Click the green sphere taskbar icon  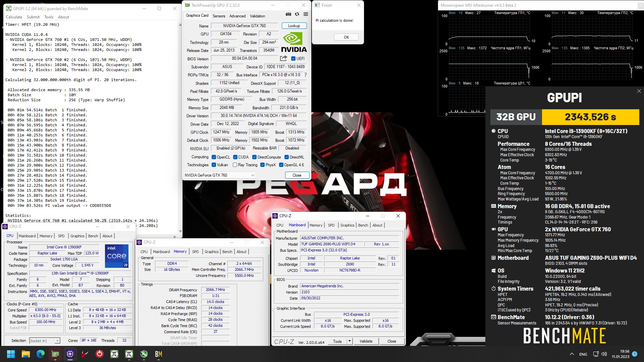pos(144,354)
